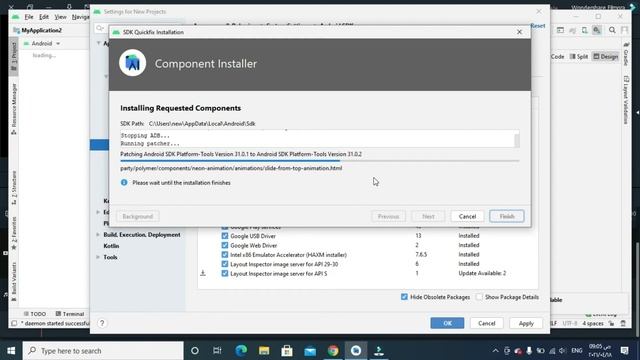
Task: Click download icon beside Layout Inspector API S
Action: pos(203,273)
